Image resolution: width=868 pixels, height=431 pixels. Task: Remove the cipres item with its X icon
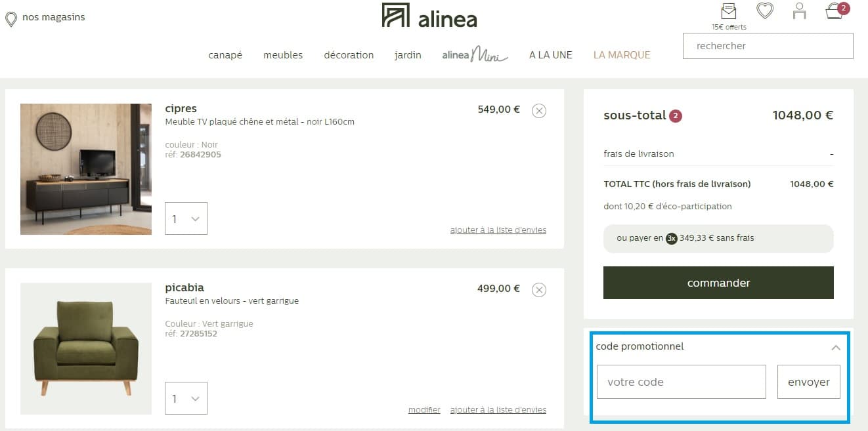[x=539, y=111]
